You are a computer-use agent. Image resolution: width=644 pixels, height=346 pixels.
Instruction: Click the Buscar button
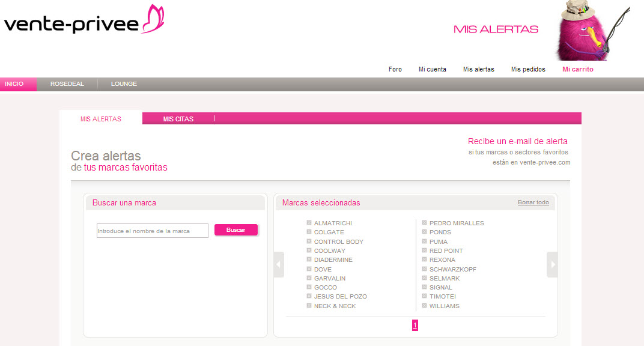236,230
